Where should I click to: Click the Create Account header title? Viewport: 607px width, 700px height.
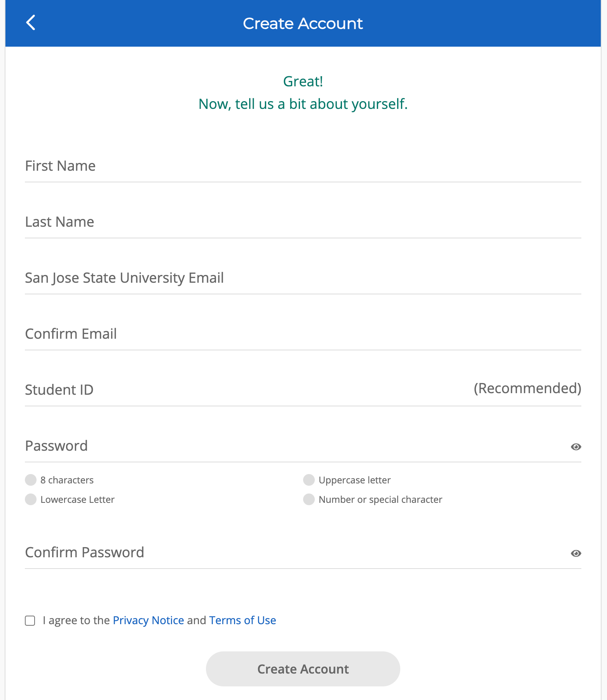pos(303,23)
